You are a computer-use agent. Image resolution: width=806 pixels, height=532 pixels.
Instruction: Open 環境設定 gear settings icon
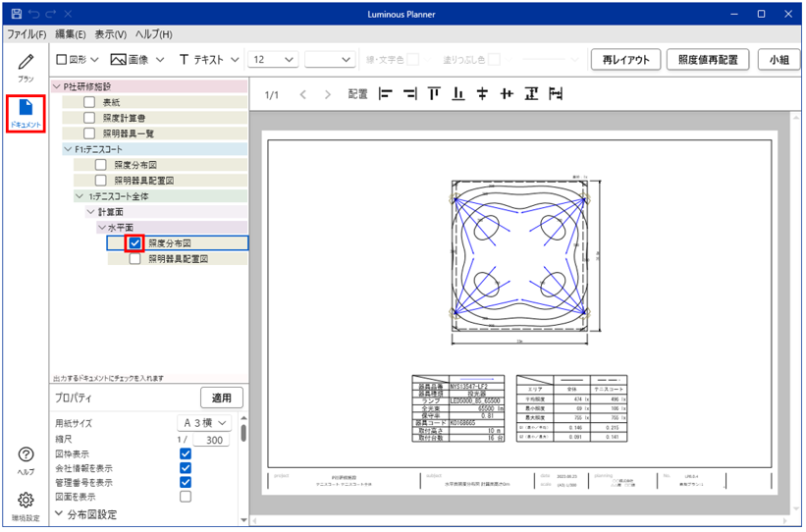tap(26, 505)
